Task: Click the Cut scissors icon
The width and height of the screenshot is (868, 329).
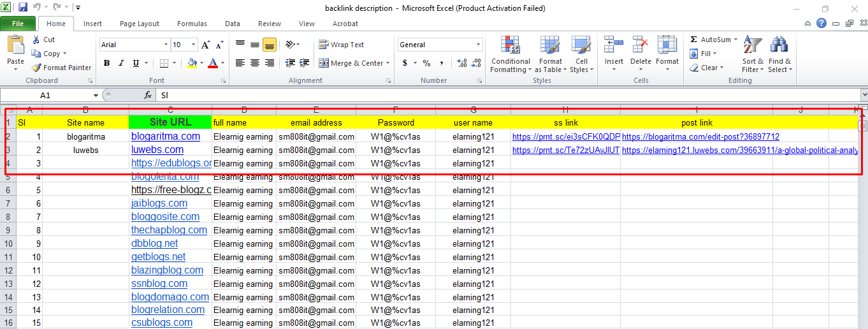Action: click(x=36, y=40)
